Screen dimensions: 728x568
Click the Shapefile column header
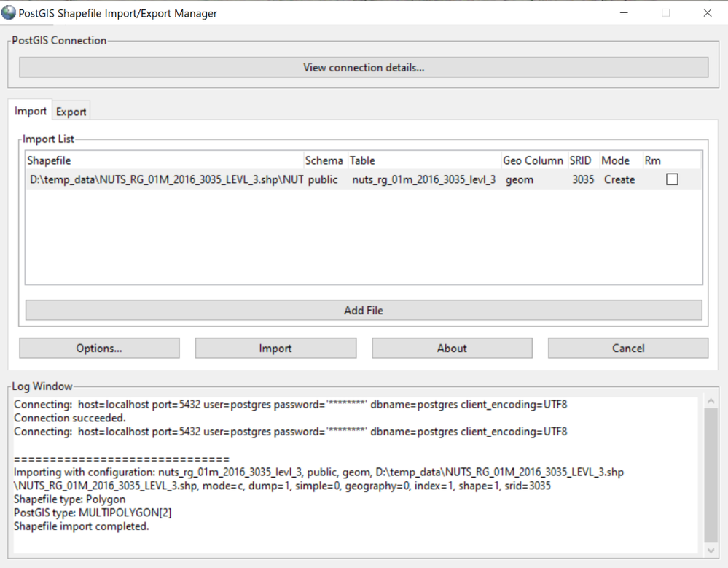pos(165,160)
